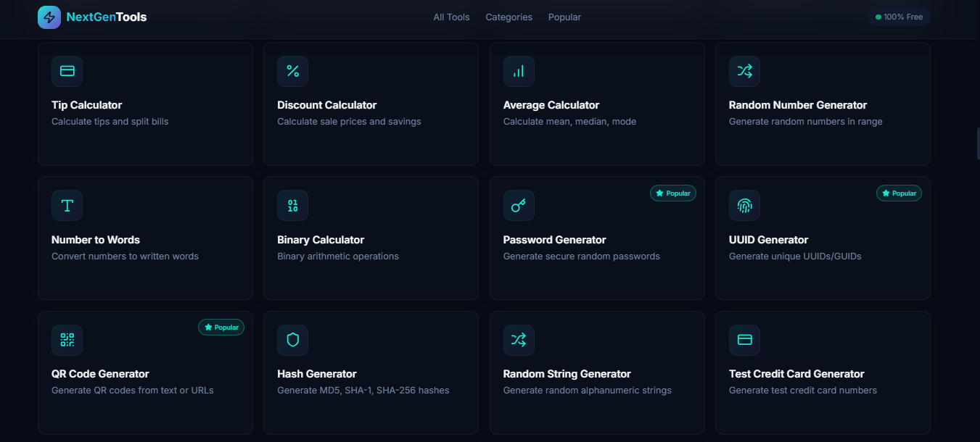Click the Popular badge on Password Generator
Screen dimensions: 980x442
(672, 193)
